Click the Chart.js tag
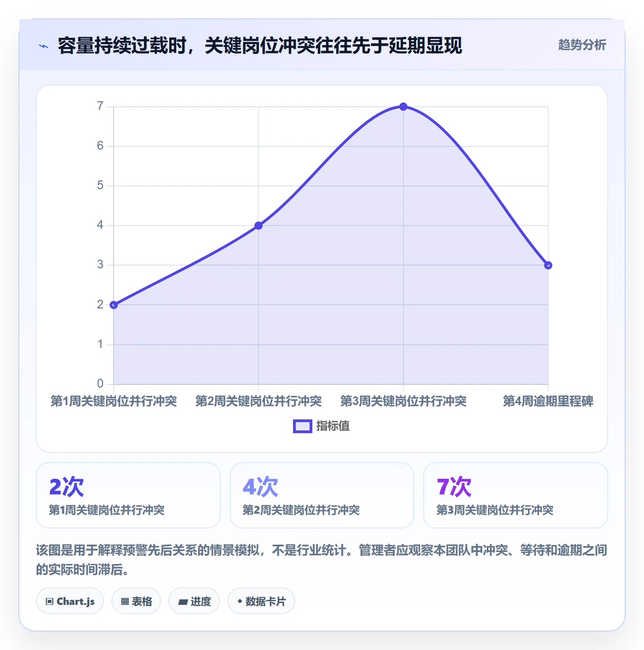Screen dimensions: 644x650 [70, 601]
